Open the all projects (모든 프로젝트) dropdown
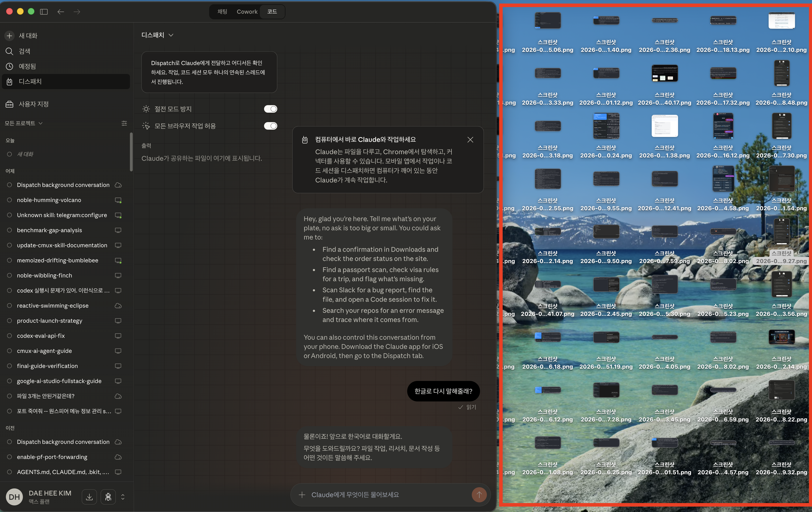This screenshot has height=512, width=812. (x=24, y=123)
